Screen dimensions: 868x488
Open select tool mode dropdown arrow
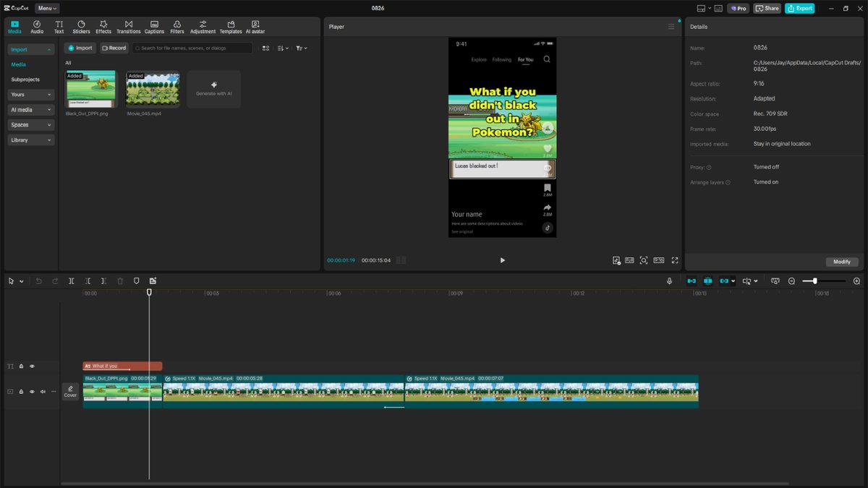click(22, 281)
